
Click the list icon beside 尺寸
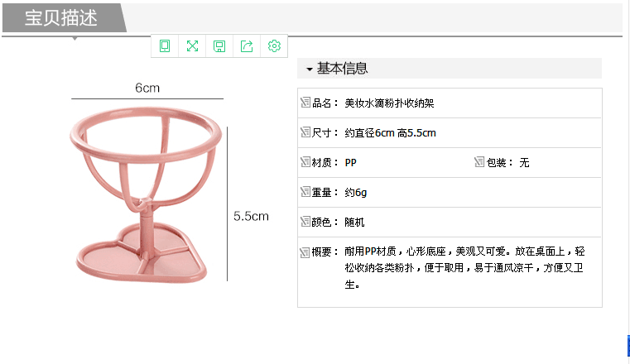point(305,132)
